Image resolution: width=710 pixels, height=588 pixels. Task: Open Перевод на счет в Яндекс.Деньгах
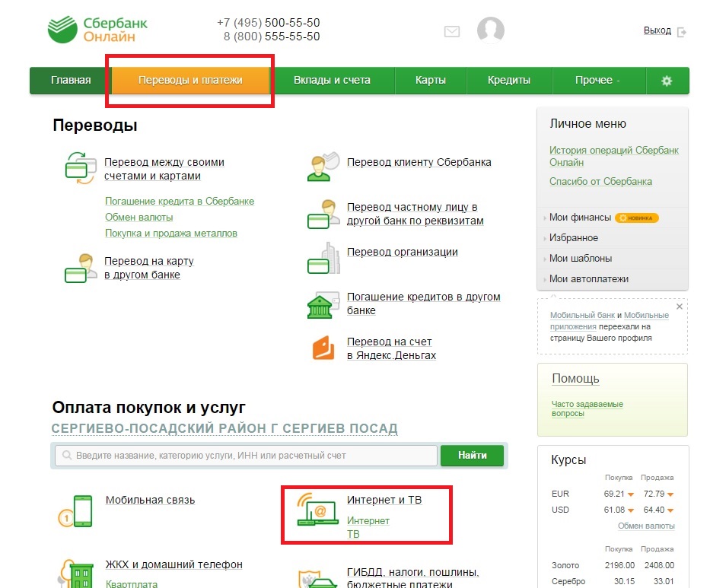point(391,348)
